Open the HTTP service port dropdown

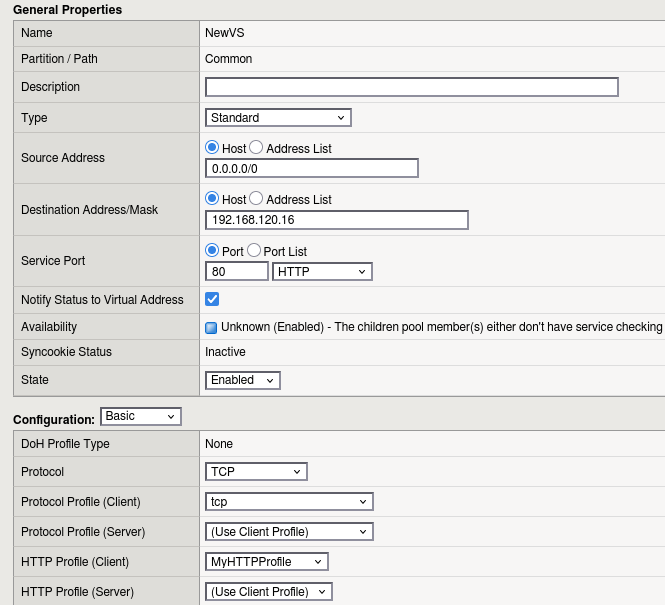[322, 271]
